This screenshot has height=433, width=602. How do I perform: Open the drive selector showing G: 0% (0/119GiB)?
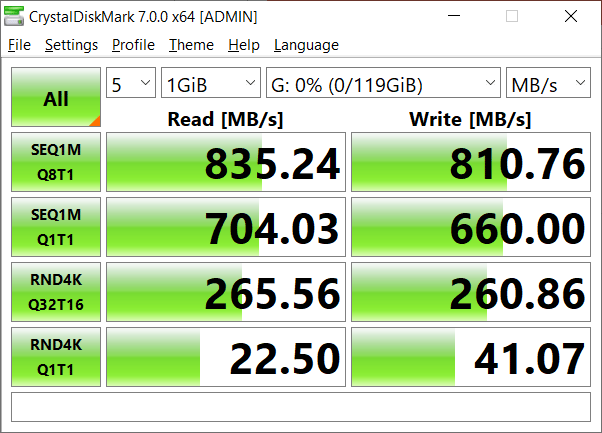click(x=383, y=83)
